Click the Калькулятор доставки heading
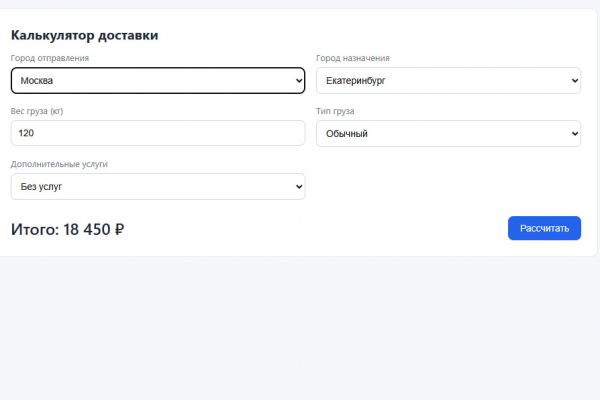The width and height of the screenshot is (600, 400). [x=84, y=36]
